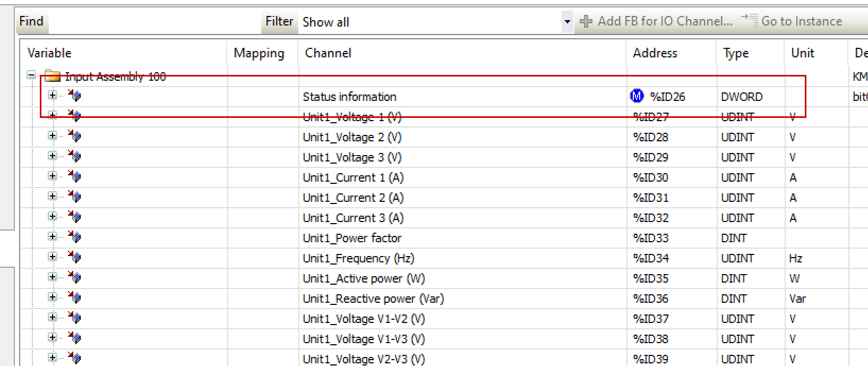This screenshot has width=868, height=366.
Task: Click the variable icon for Unit1_Power factor row
Action: (x=75, y=237)
